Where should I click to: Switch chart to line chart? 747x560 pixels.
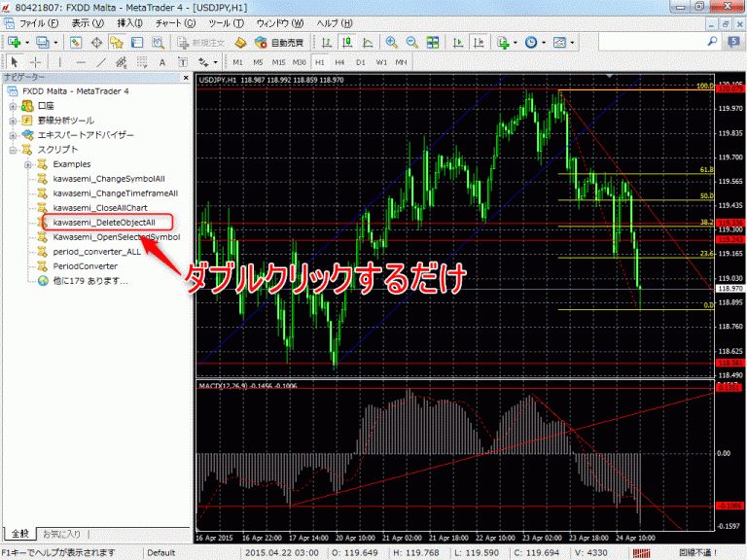click(368, 43)
